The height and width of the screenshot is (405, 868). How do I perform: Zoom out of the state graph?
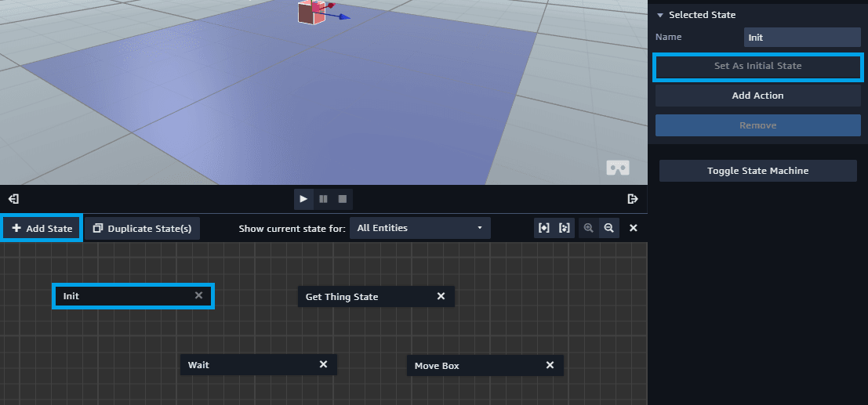608,228
